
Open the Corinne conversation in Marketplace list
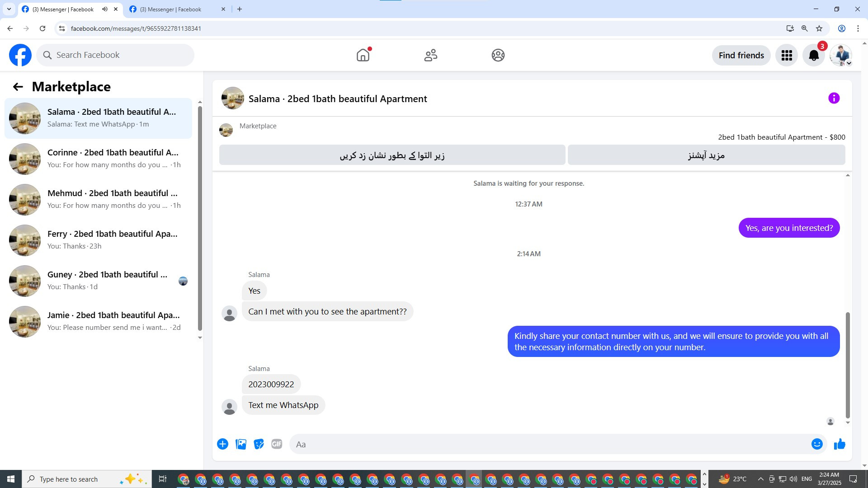98,159
